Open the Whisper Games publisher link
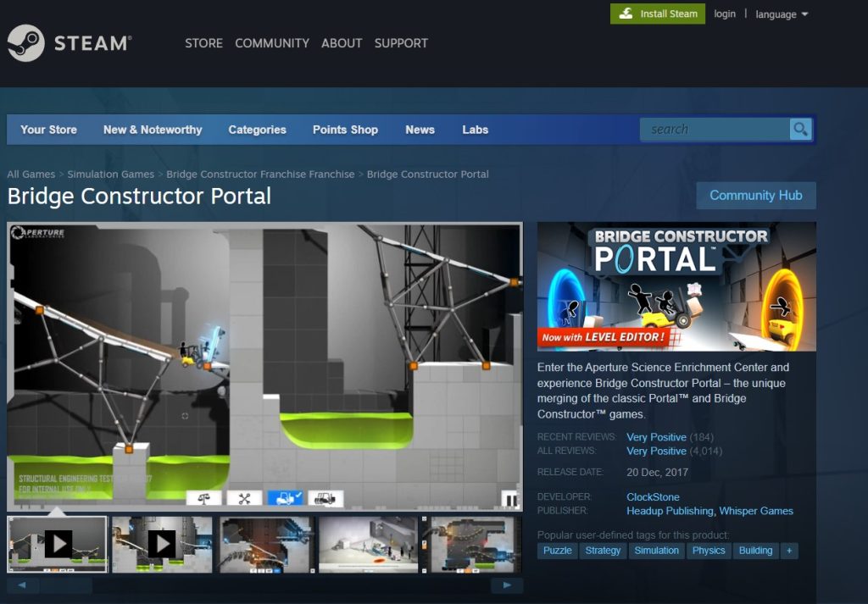The height and width of the screenshot is (604, 868). [x=756, y=511]
